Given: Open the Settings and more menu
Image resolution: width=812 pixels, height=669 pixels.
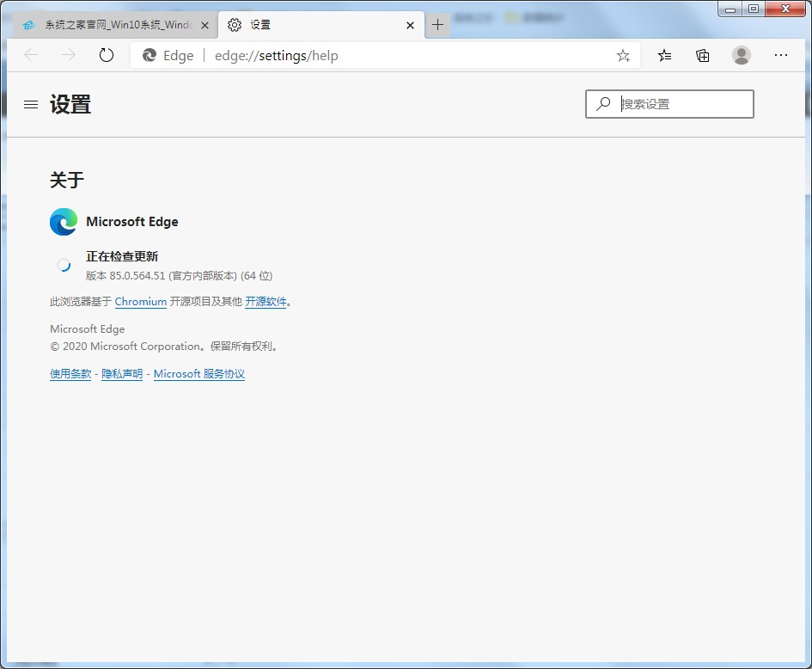Looking at the screenshot, I should tap(780, 55).
